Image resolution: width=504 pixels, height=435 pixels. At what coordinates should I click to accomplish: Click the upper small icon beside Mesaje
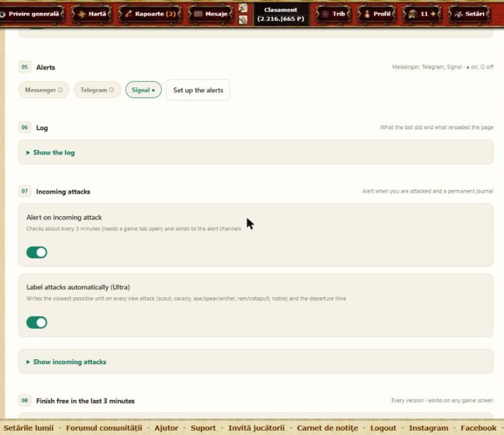click(x=243, y=8)
